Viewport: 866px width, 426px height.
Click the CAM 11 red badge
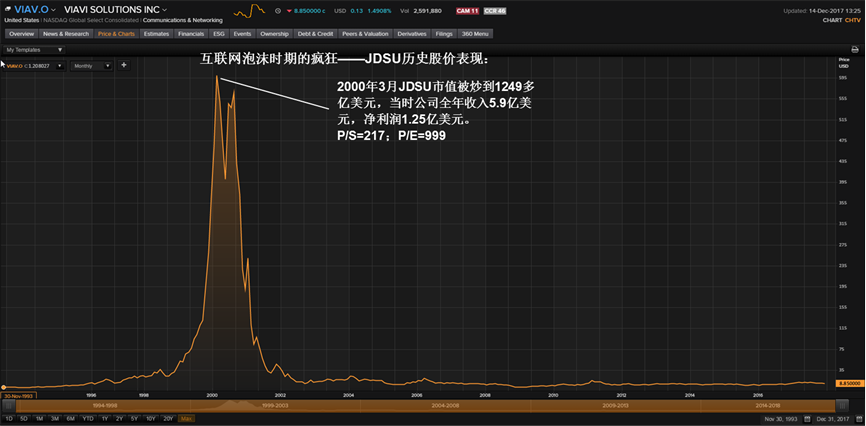pos(466,10)
